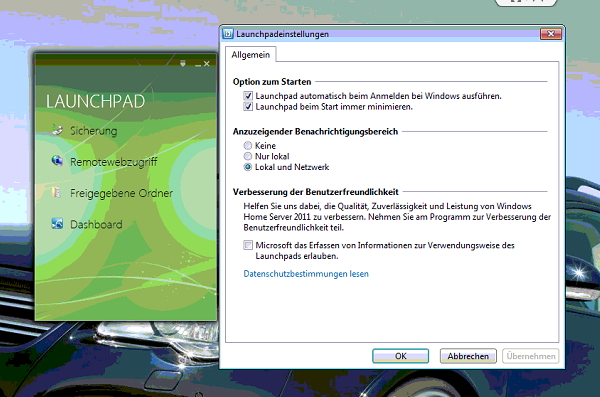This screenshot has width=600, height=397.
Task: Click the LAUNCHPAD title text
Action: coord(96,101)
